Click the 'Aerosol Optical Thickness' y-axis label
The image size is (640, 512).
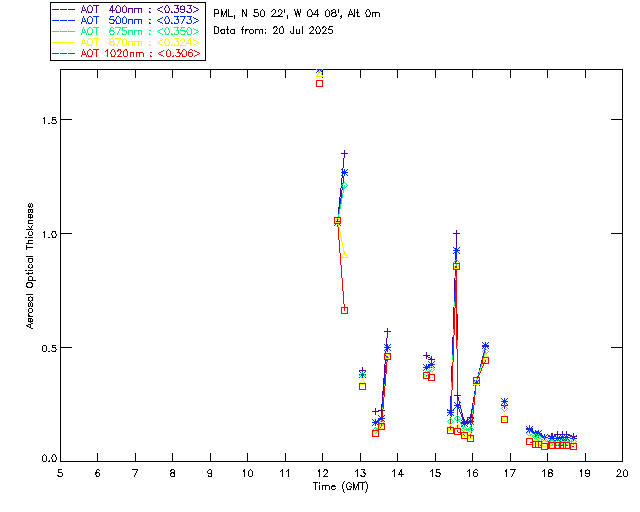(x=30, y=265)
